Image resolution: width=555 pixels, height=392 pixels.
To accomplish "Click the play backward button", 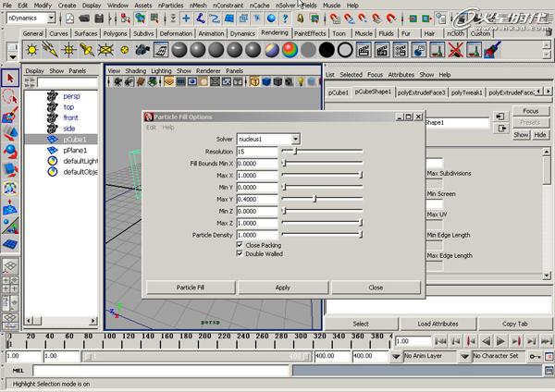I will pos(487,341).
